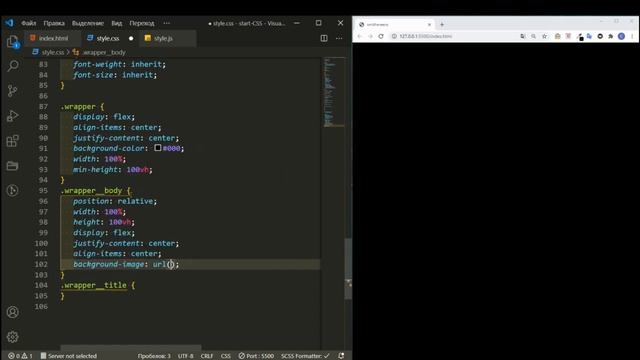The width and height of the screenshot is (640, 360).
Task: Click the code minimap
Action: click(x=334, y=92)
